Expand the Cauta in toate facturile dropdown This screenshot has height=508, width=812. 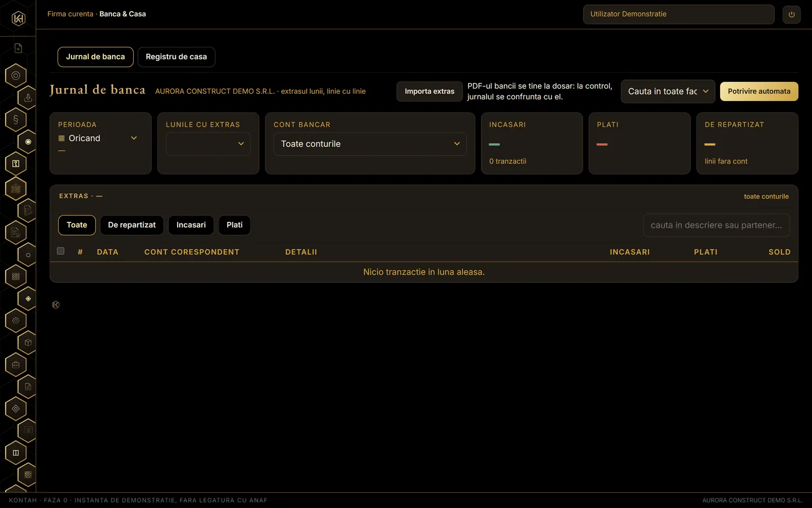pos(668,91)
